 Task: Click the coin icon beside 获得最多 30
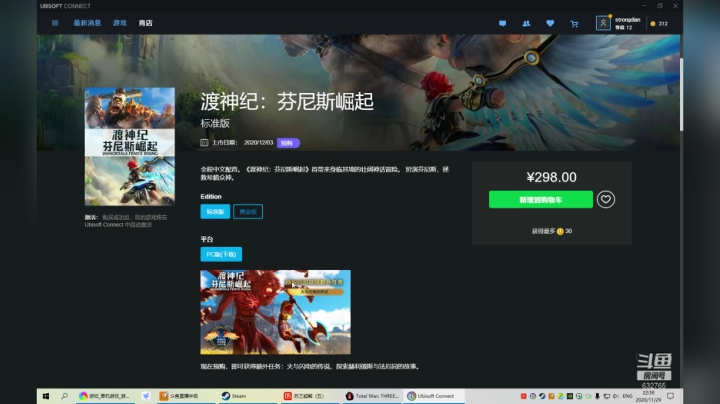(x=560, y=231)
